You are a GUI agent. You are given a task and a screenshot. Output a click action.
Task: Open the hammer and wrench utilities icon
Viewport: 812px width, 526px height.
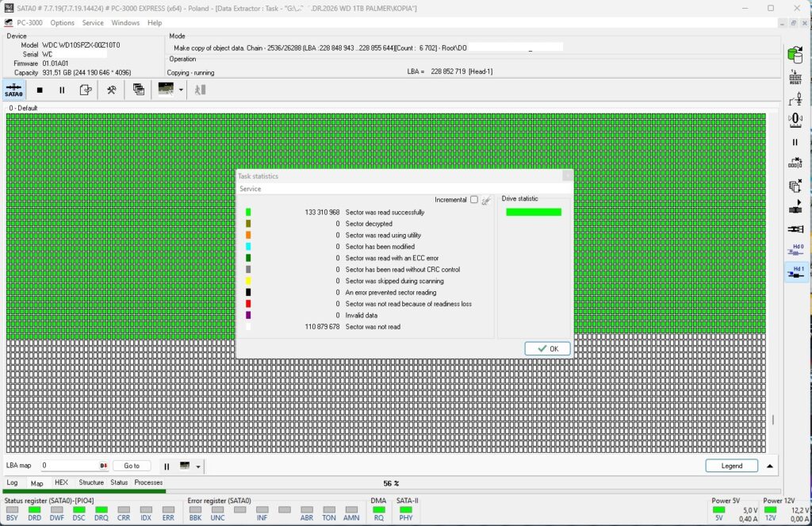(111, 90)
